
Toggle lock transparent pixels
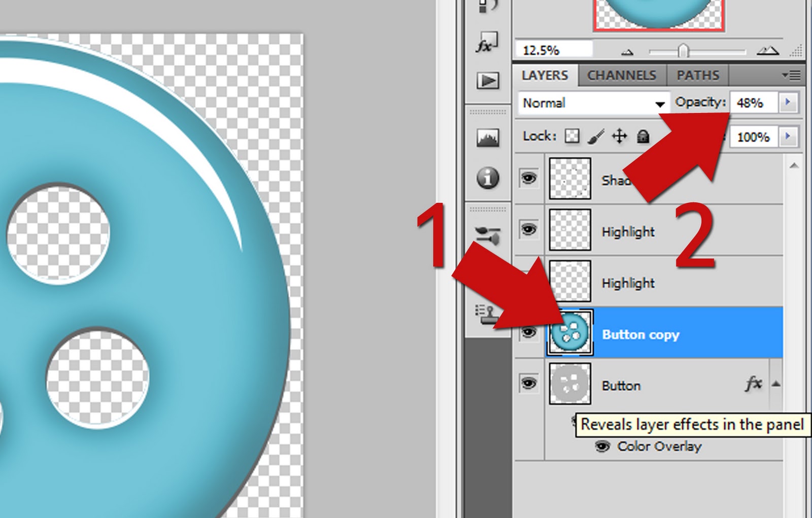tap(572, 136)
